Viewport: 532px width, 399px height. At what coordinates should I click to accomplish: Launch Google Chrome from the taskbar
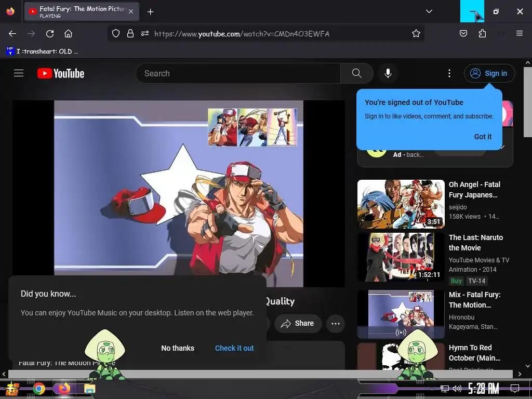pyautogui.click(x=39, y=389)
